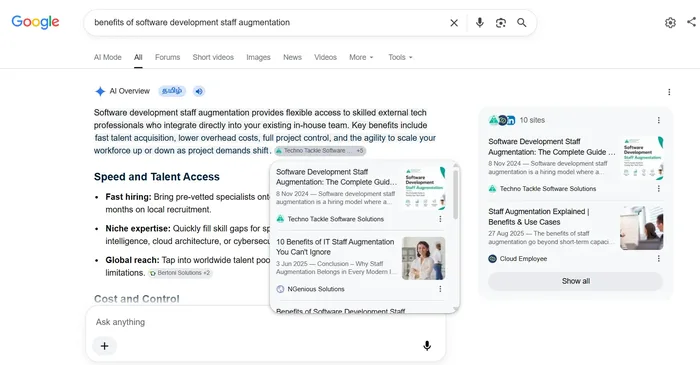Click Techno Tackle Software Solutions source in popup
This screenshot has width=700, height=365.
coord(335,219)
